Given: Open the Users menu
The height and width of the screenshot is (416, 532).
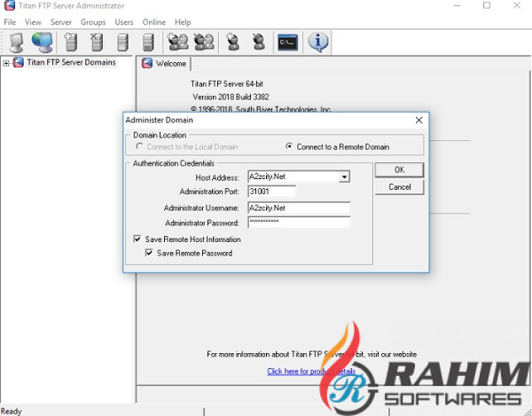Looking at the screenshot, I should (x=124, y=22).
